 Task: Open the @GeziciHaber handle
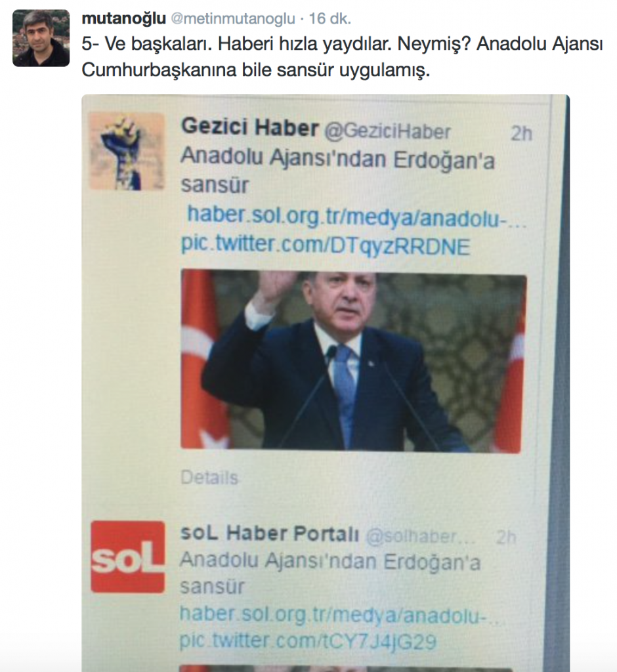[x=388, y=131]
